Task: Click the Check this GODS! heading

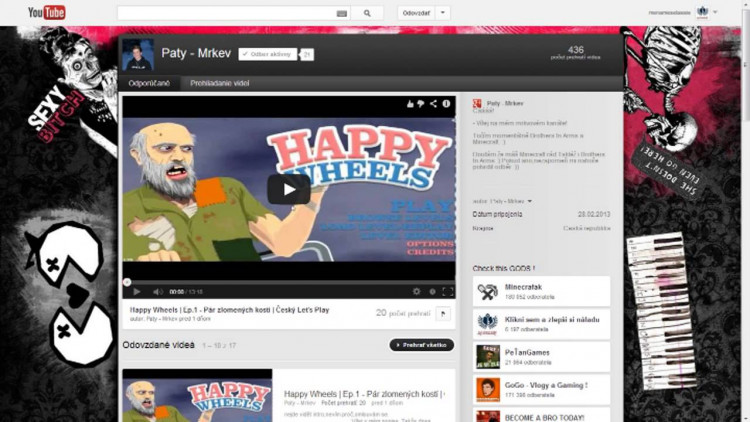Action: pos(504,268)
